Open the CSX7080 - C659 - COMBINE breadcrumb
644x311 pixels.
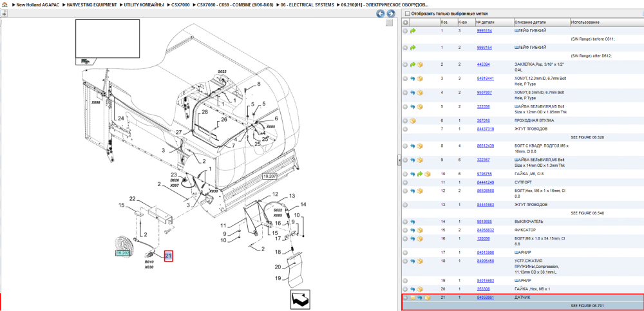pyautogui.click(x=235, y=5)
